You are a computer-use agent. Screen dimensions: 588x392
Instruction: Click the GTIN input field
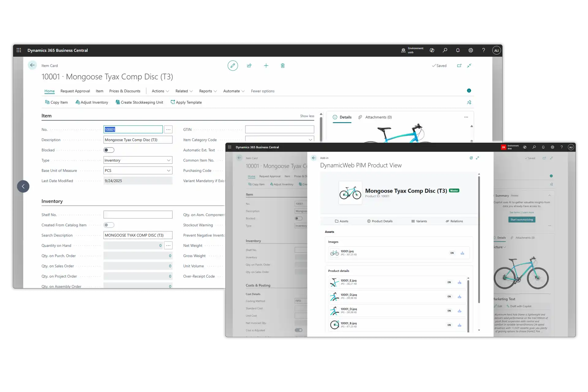tap(279, 130)
